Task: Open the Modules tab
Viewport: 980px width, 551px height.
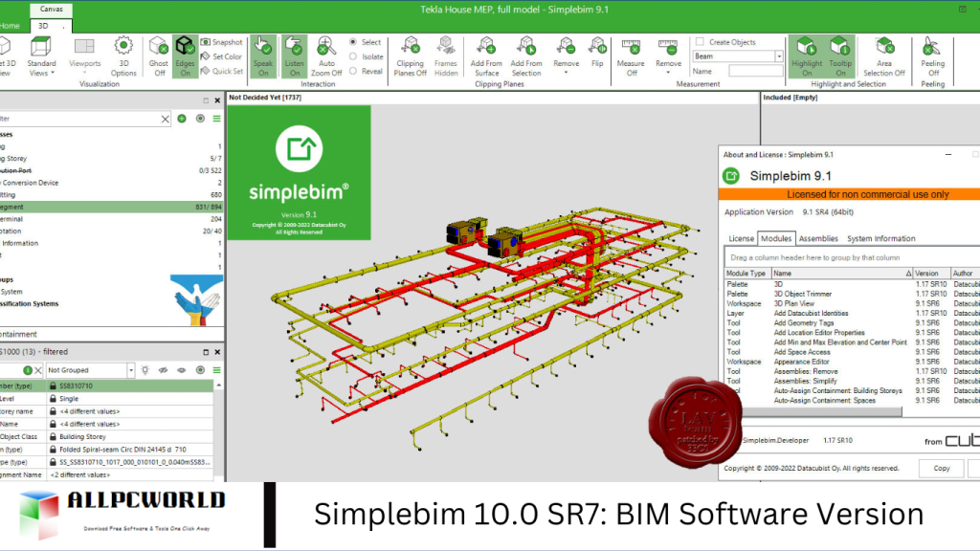Action: [x=776, y=238]
